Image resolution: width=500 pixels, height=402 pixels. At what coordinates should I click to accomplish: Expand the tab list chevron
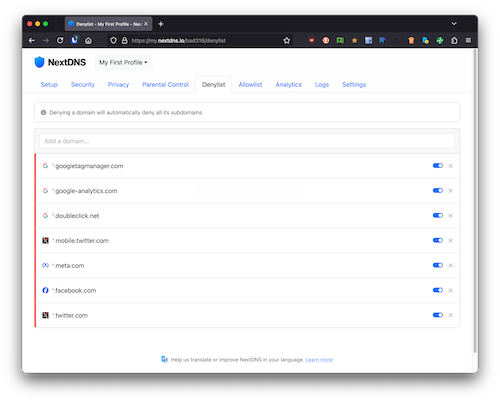[454, 24]
